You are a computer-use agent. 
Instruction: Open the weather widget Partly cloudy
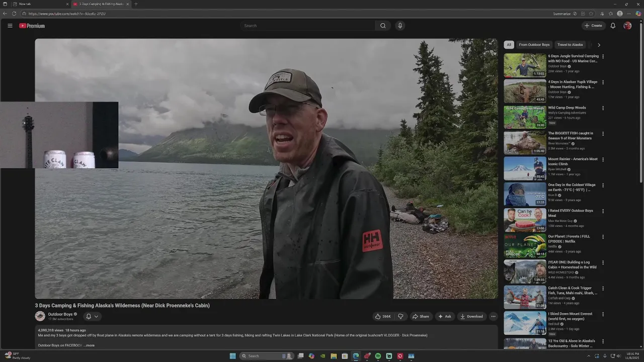pyautogui.click(x=18, y=356)
